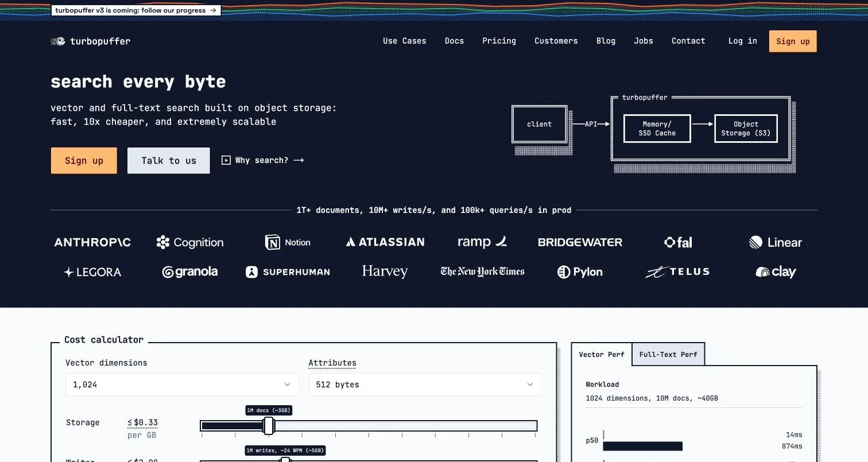Open Use Cases in the navigation
Viewport: 868px width, 462px height.
[405, 41]
